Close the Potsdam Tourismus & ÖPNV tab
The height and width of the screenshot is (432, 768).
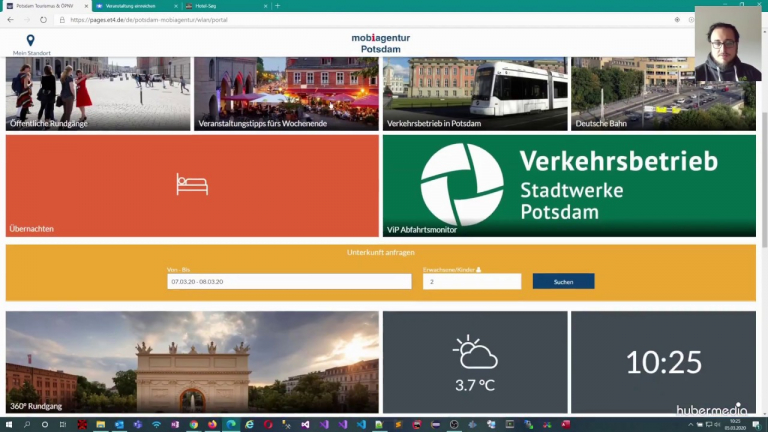tap(86, 6)
